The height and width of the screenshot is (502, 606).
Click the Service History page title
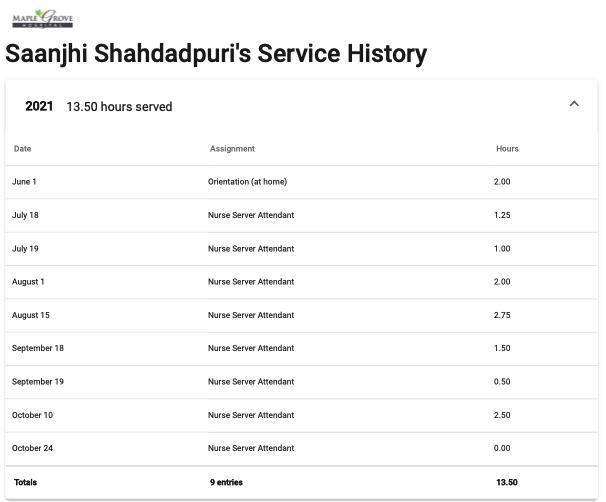pyautogui.click(x=216, y=54)
